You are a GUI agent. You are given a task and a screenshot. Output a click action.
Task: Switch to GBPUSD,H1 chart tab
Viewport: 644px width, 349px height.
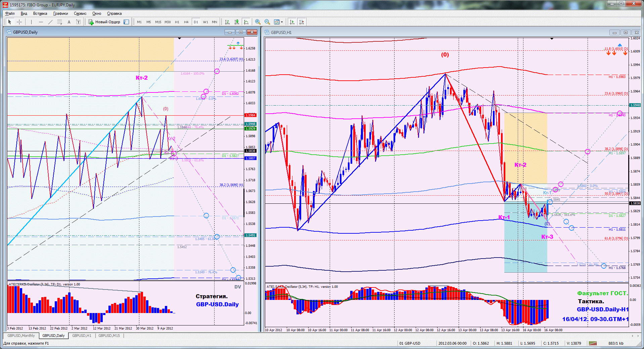[82, 336]
